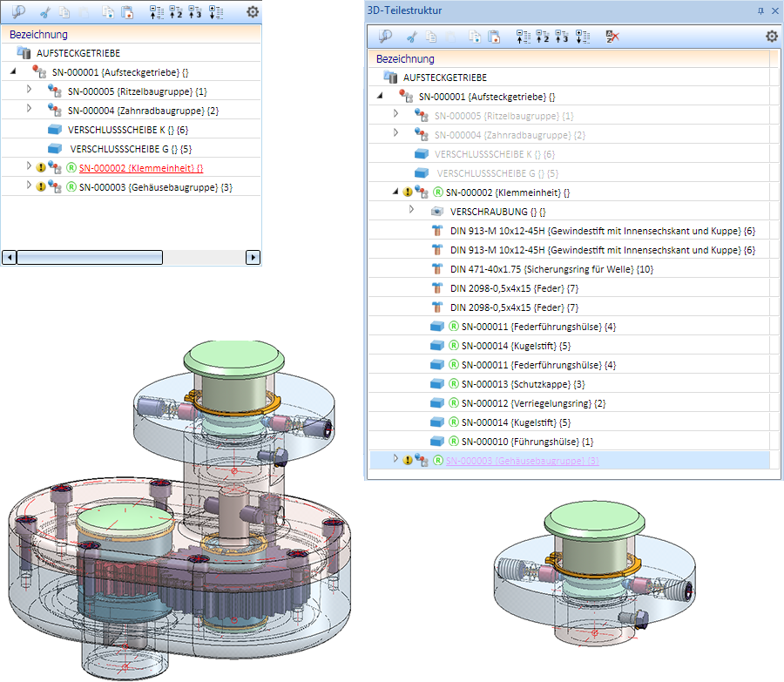The image size is (784, 682).
Task: Click red underlined SN-000002 Klemmeinheit link
Action: (140, 167)
